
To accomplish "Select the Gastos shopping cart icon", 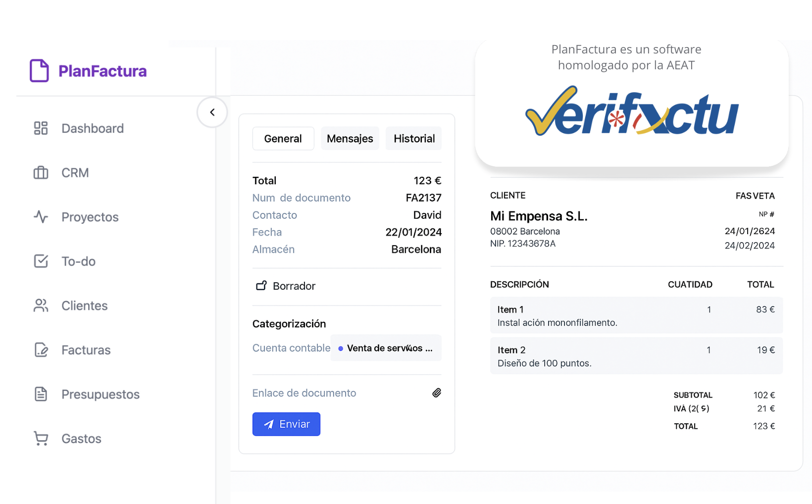I will coord(41,439).
